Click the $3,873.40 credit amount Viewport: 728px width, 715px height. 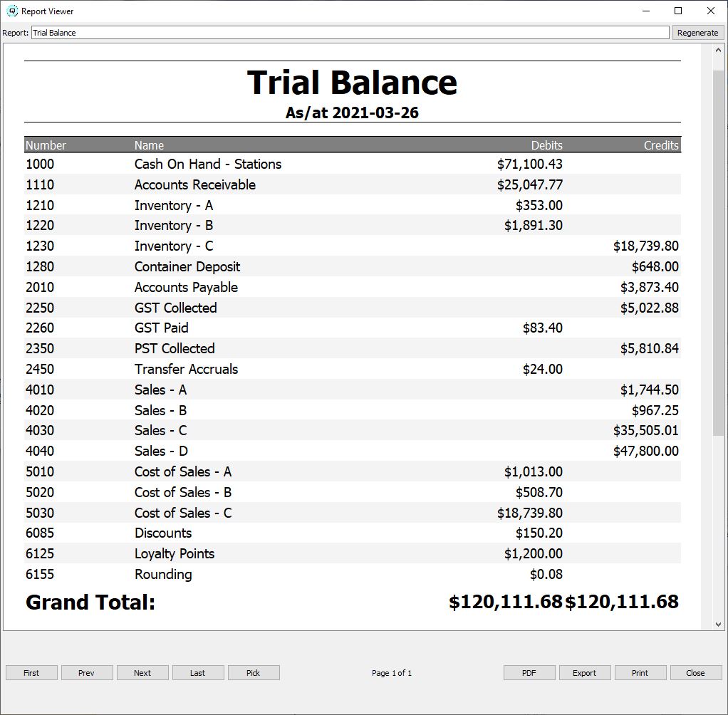650,288
